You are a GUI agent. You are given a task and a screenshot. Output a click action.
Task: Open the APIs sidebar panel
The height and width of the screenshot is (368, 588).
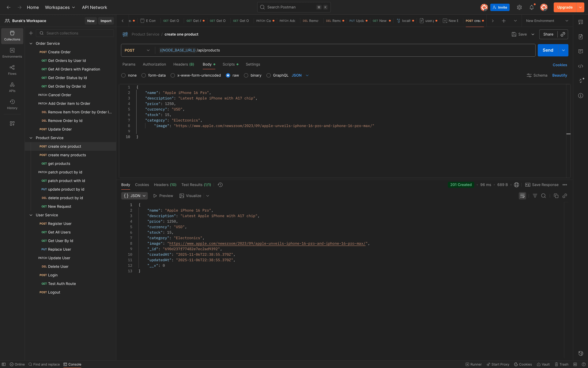click(x=12, y=87)
